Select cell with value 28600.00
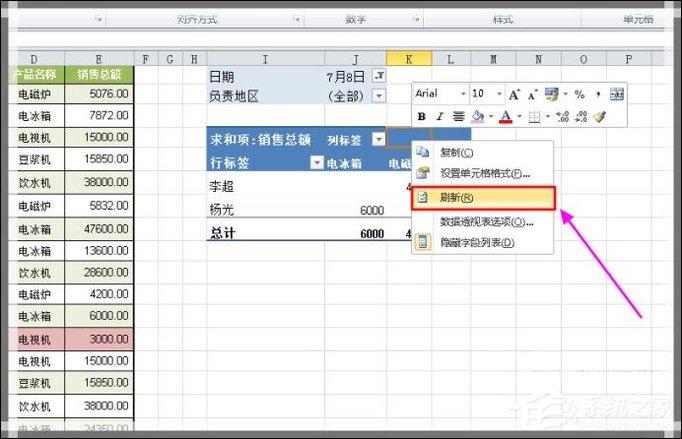Image resolution: width=682 pixels, height=439 pixels. 99,272
